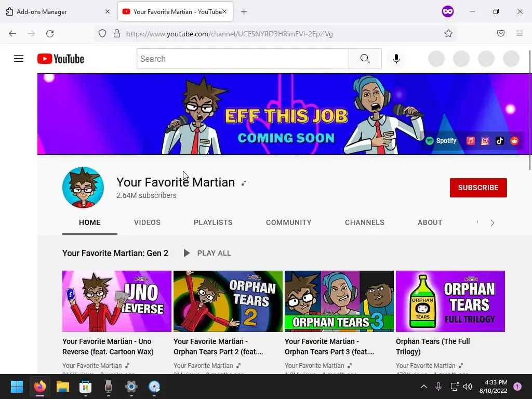Open the YouTube guide hamburger menu
This screenshot has height=399, width=532.
pyautogui.click(x=19, y=59)
